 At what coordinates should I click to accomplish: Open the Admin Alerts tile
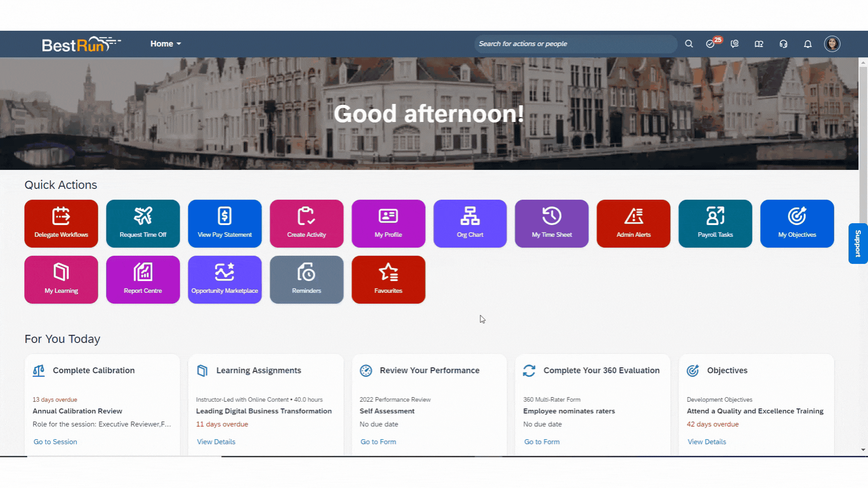tap(633, 224)
